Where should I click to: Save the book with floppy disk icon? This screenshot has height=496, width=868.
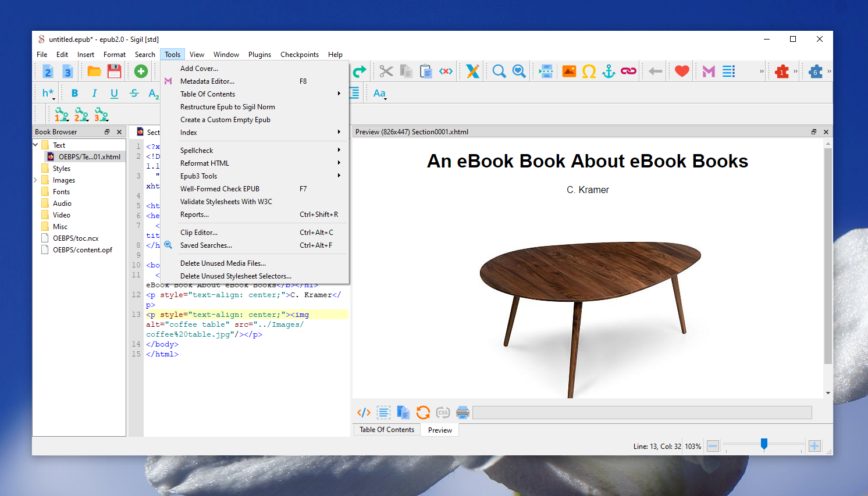point(114,72)
